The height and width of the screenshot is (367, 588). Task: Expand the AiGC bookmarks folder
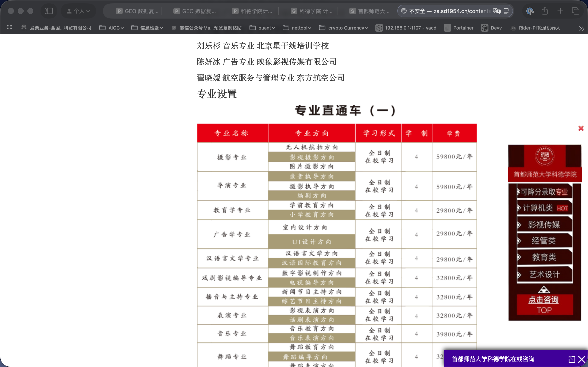pos(112,28)
